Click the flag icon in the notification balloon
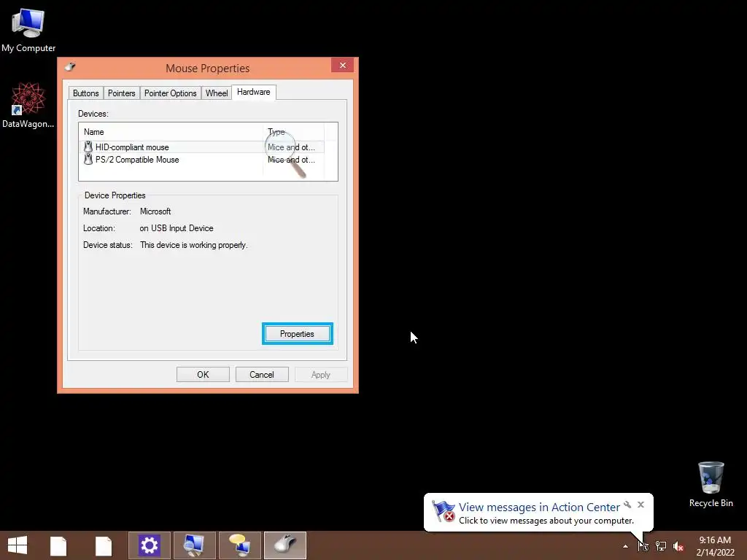The width and height of the screenshot is (747, 560). click(x=443, y=511)
